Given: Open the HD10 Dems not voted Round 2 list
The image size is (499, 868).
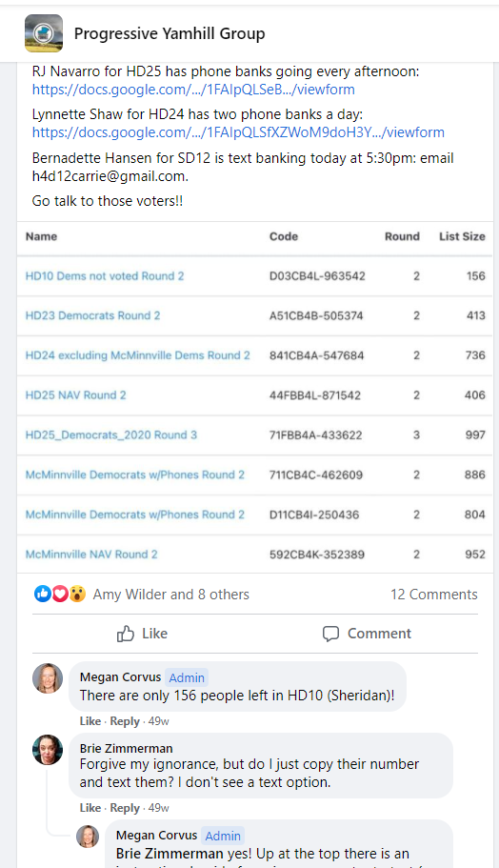Looking at the screenshot, I should point(105,276).
